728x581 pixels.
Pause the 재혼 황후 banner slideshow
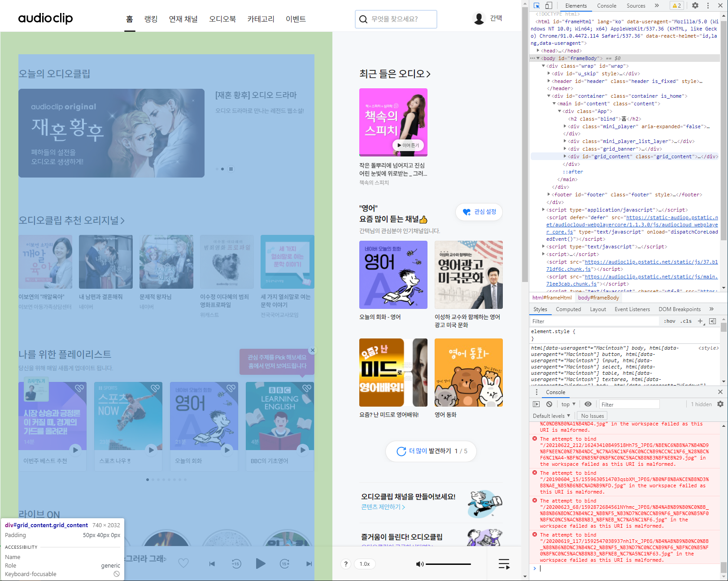coord(231,169)
